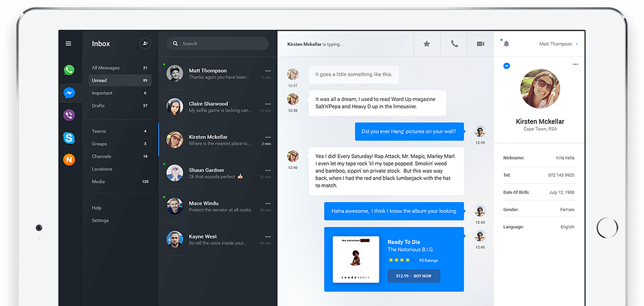This screenshot has height=306, width=644.
Task: Click the $12.99 Buy Now button
Action: coord(414,276)
